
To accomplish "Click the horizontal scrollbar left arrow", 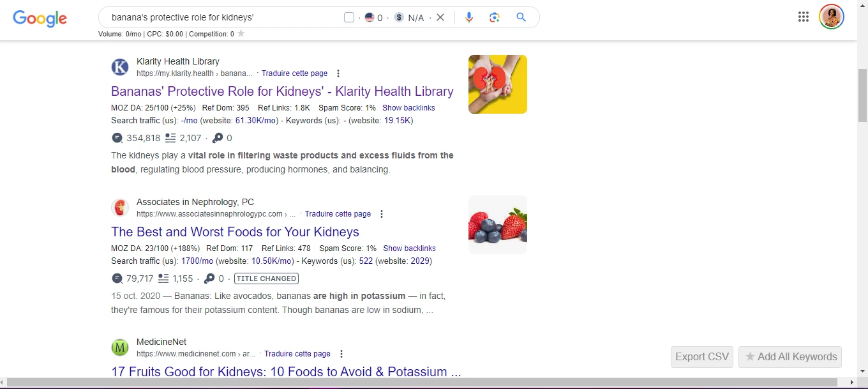I will click(x=4, y=383).
